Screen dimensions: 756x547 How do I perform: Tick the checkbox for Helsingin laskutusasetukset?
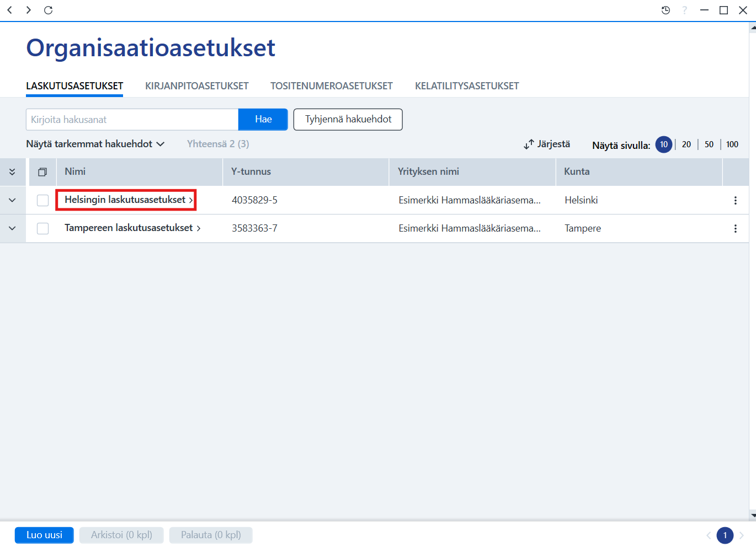coord(42,201)
